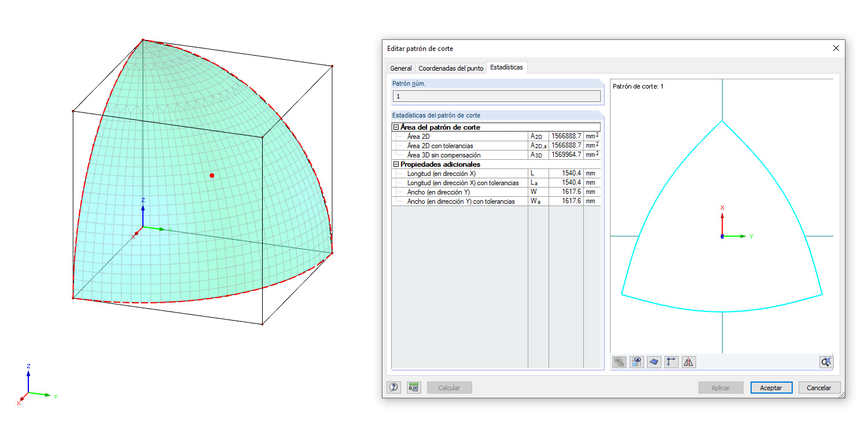
Task: Click the Aceptar button
Action: (771, 388)
